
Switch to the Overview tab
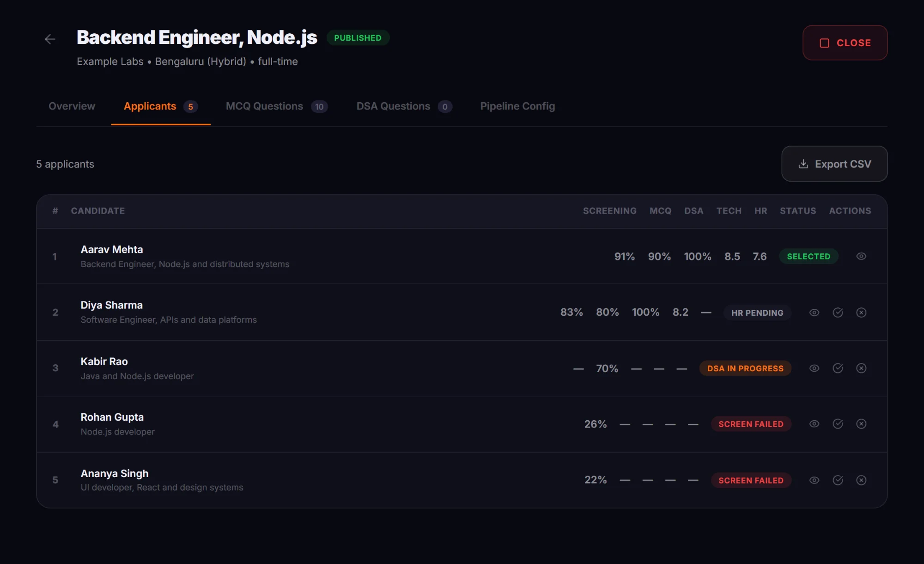(72, 106)
